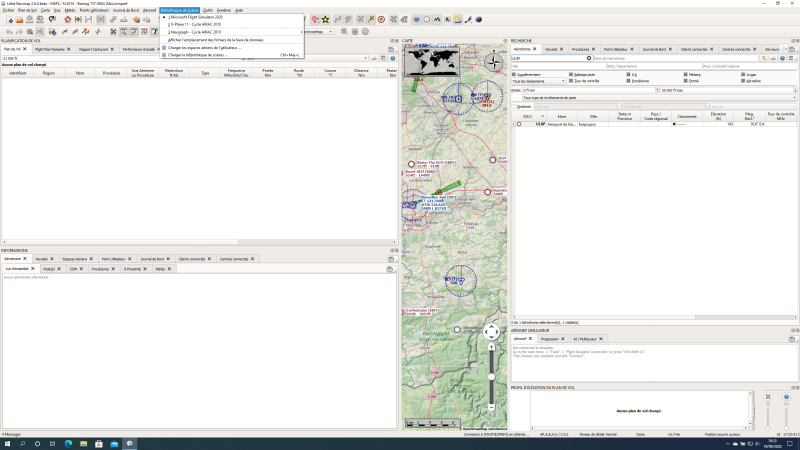Open Microsoft Edge from the taskbar
The height and width of the screenshot is (450, 800).
68,444
